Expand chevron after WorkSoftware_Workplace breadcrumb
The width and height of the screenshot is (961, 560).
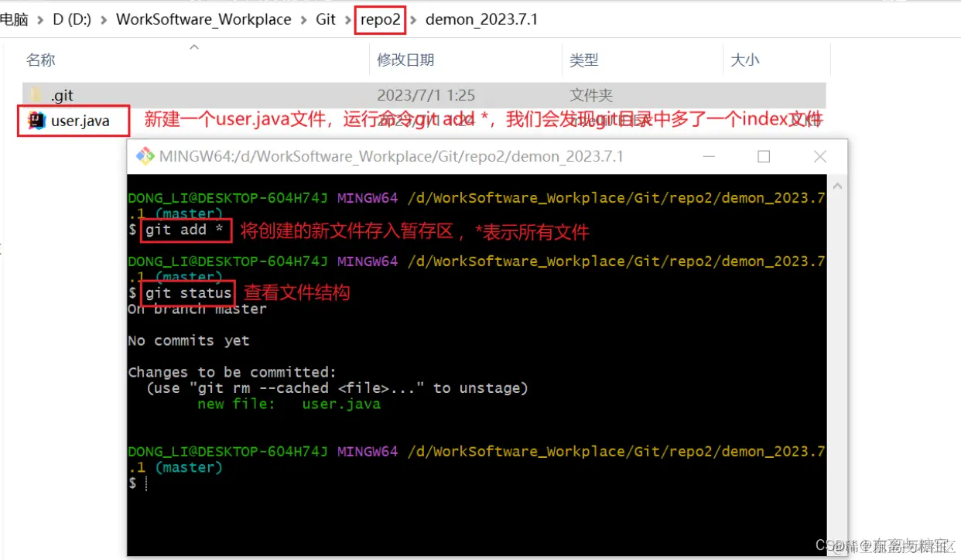(x=303, y=20)
